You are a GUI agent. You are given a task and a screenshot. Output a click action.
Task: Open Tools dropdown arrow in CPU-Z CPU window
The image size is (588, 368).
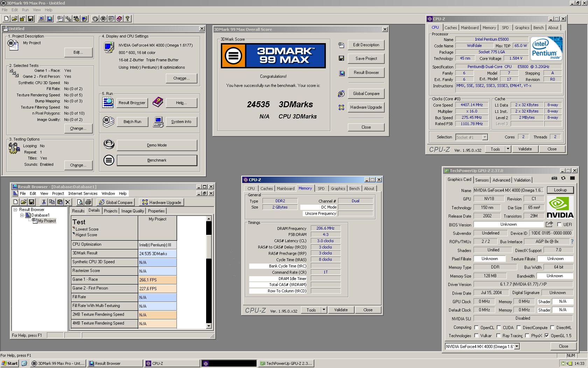click(x=508, y=149)
